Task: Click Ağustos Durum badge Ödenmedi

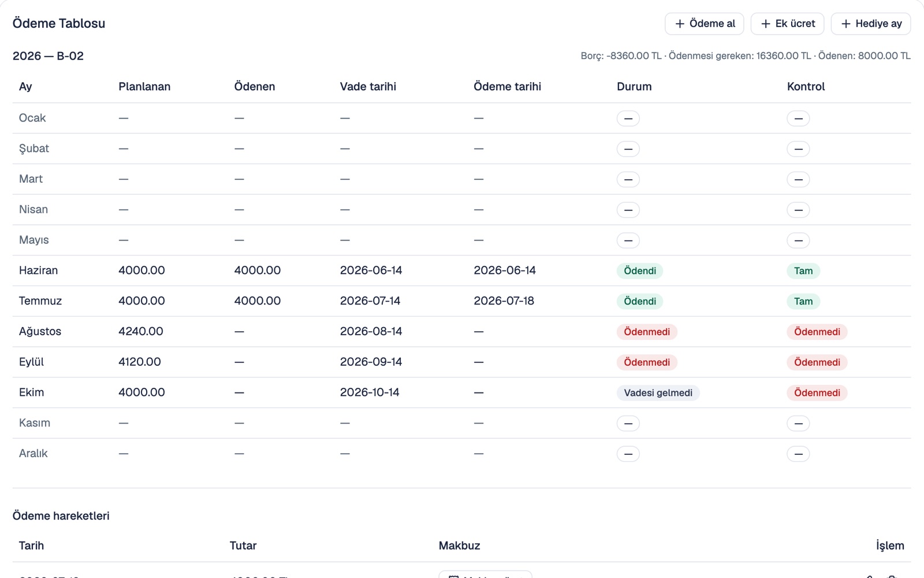Action: point(647,332)
